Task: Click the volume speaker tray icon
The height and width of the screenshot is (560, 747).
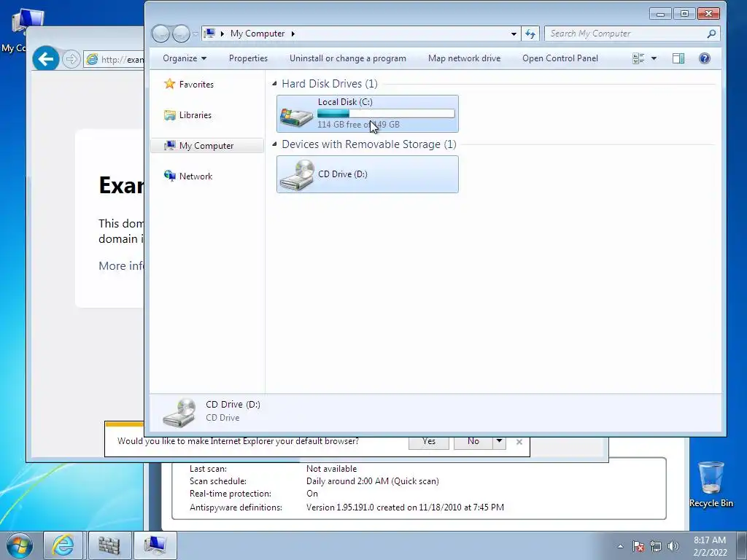Action: tap(673, 546)
